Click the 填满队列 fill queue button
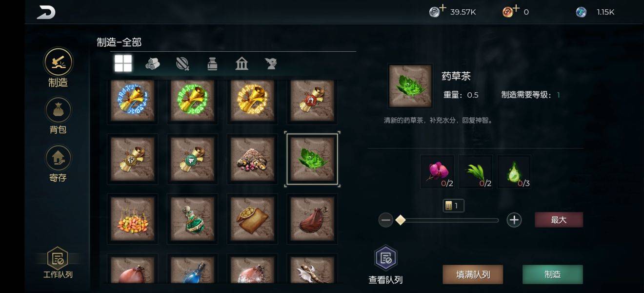Image resolution: width=644 pixels, height=293 pixels. (x=473, y=274)
